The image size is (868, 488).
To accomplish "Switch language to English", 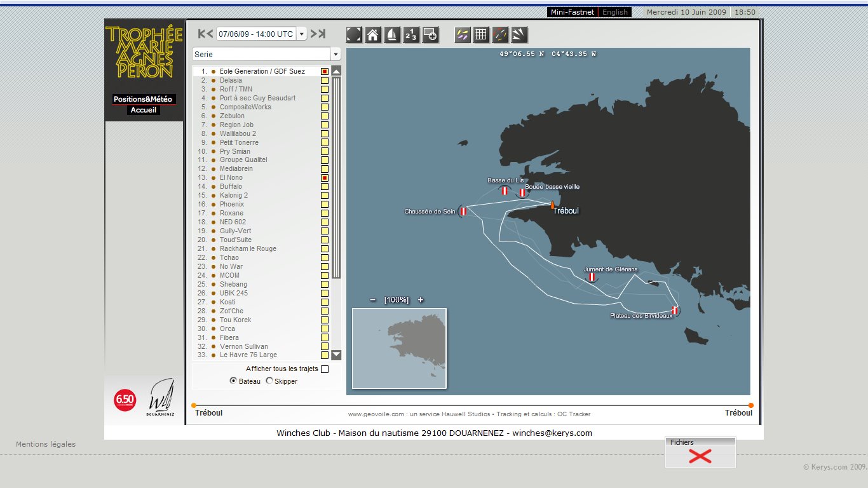I will point(614,12).
